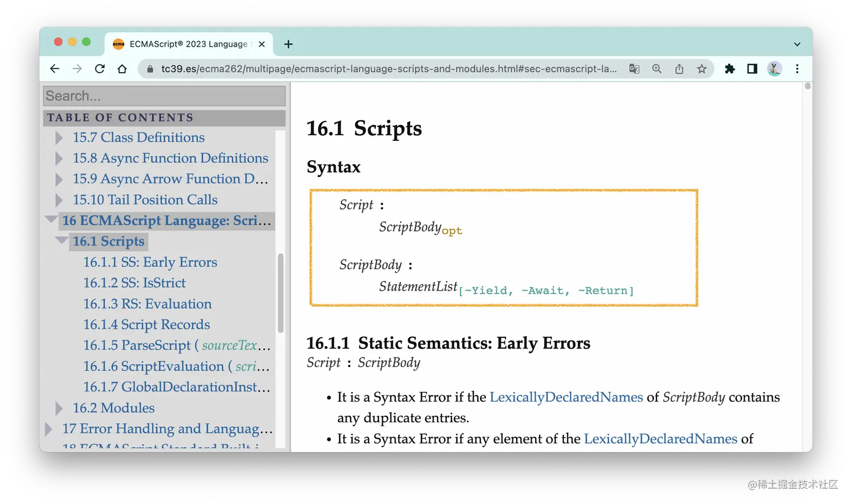Open the browser side panel icon

tap(752, 68)
